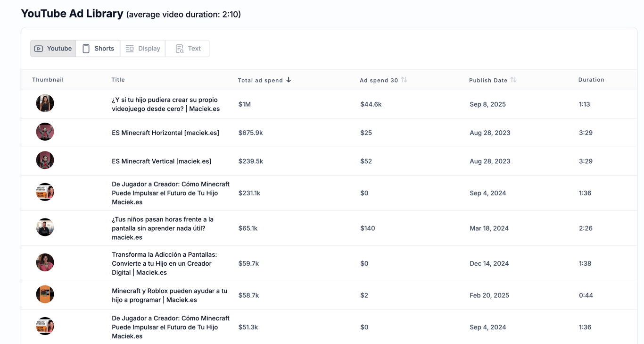The width and height of the screenshot is (644, 344).
Task: Click the sort arrows beside Ad spend 30
Action: click(404, 80)
